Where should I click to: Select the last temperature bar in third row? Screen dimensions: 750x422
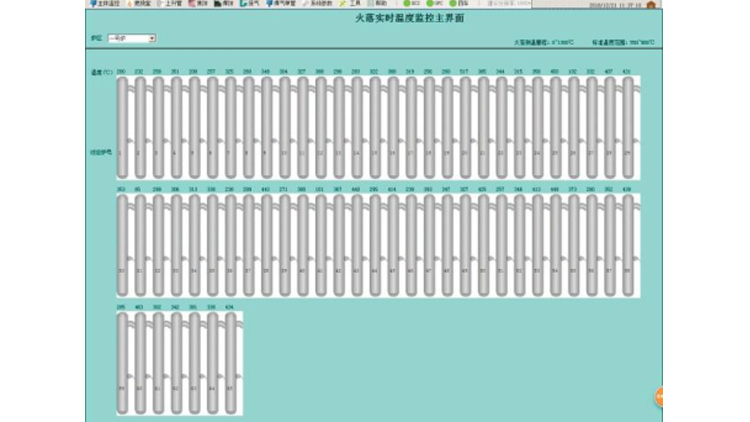pos(230,363)
